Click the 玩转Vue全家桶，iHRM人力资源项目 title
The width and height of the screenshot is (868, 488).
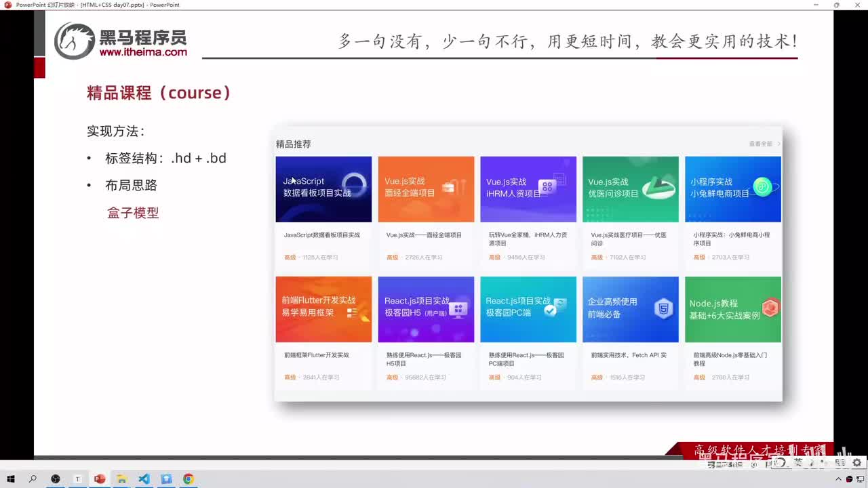[x=528, y=239]
